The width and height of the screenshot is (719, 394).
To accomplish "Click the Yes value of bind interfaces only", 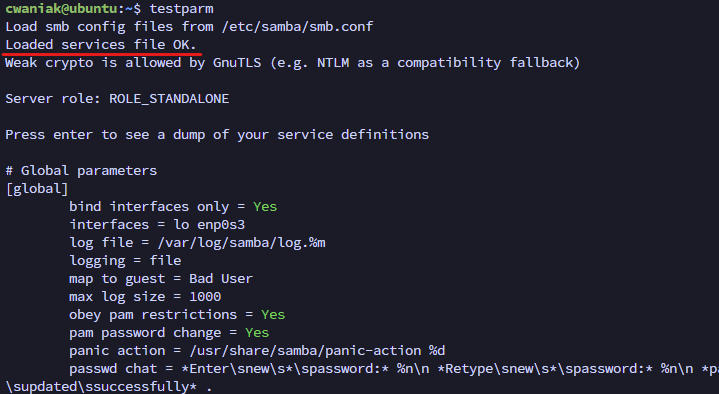I will pyautogui.click(x=265, y=207).
